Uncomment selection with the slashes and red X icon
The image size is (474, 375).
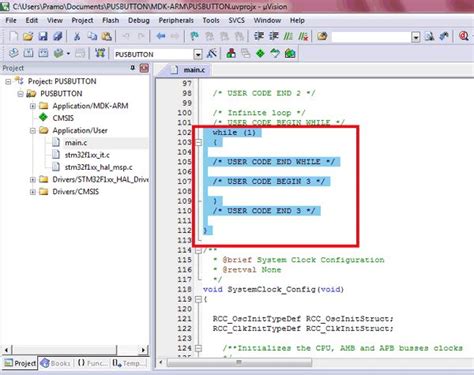coord(303,36)
